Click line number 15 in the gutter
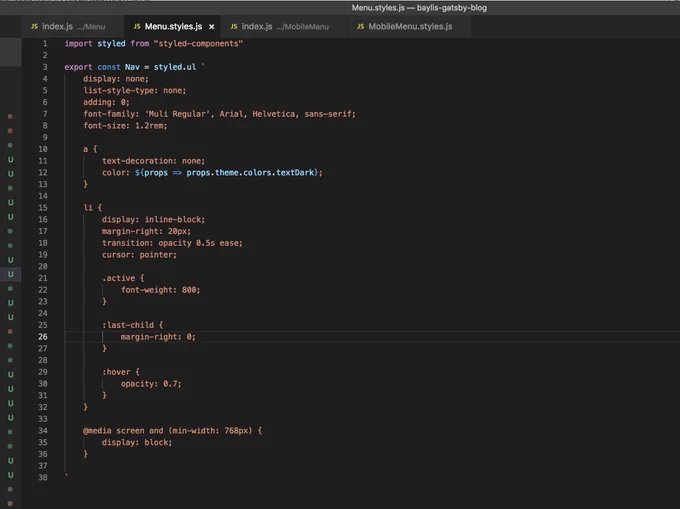The height and width of the screenshot is (509, 680). pos(42,208)
